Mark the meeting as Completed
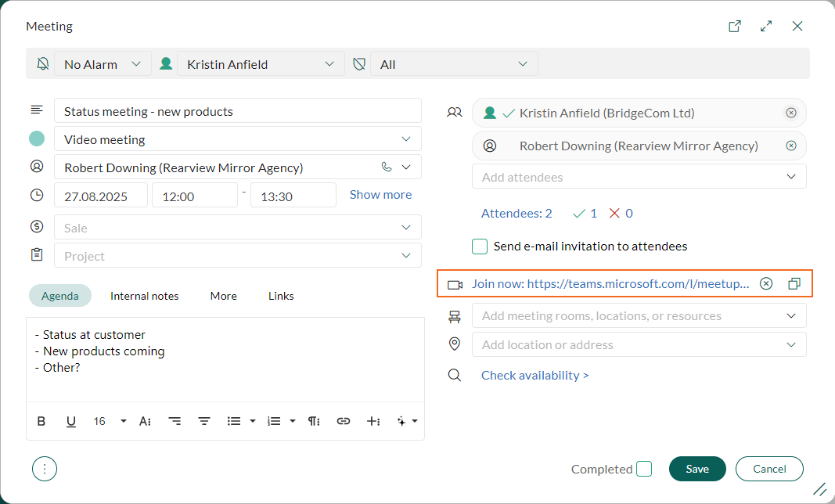The width and height of the screenshot is (835, 504). click(x=644, y=469)
